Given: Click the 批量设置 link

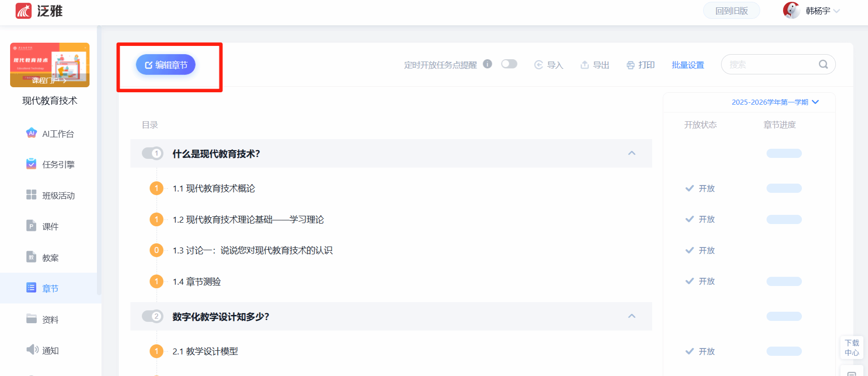Looking at the screenshot, I should (688, 65).
